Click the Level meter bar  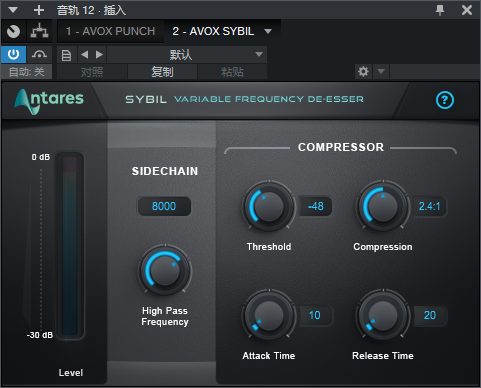(x=70, y=246)
